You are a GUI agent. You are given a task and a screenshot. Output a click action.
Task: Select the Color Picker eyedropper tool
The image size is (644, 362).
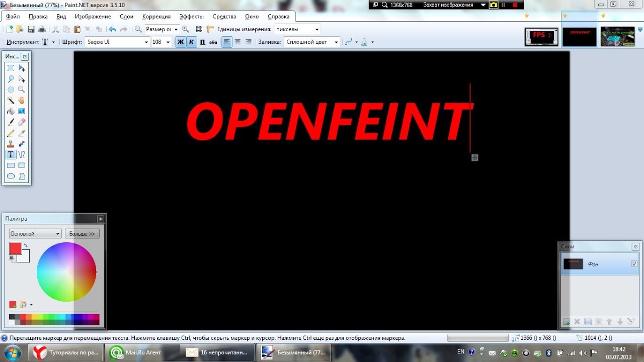tap(22, 133)
